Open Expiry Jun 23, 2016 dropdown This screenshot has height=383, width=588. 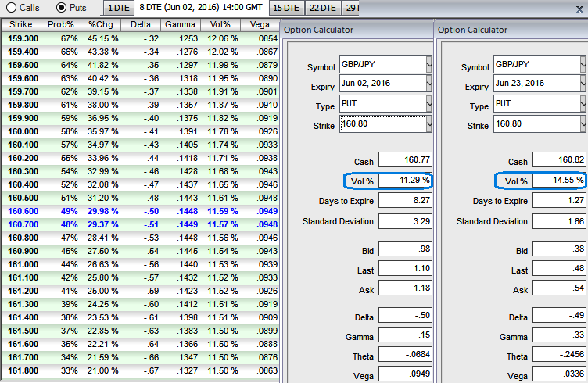pos(583,84)
